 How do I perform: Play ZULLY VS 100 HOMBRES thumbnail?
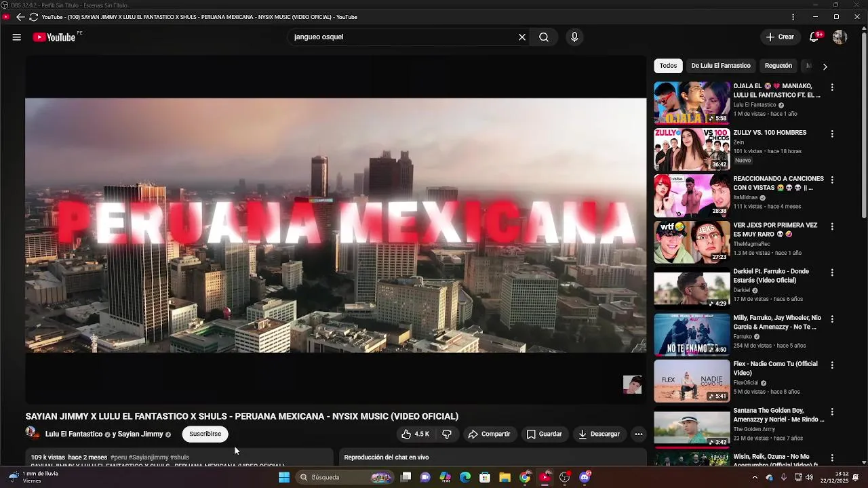click(692, 149)
